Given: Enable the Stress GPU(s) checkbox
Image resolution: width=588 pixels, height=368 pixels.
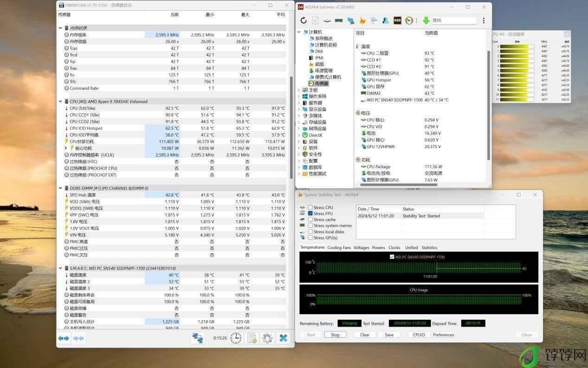Looking at the screenshot, I should tap(310, 238).
